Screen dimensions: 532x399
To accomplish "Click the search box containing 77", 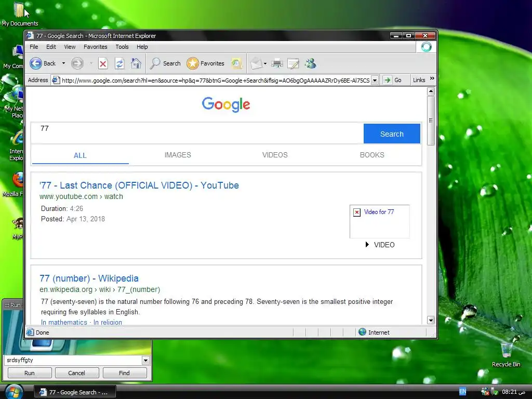I will pos(197,134).
